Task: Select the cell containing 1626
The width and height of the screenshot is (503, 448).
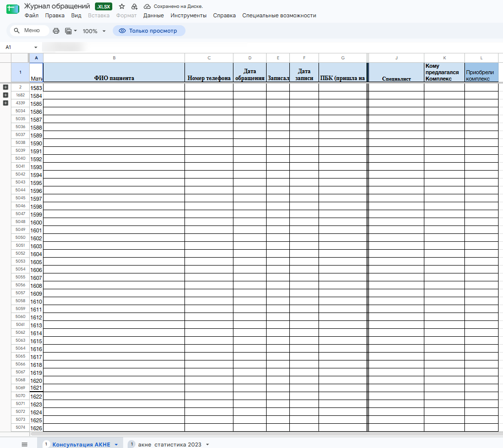Action: coord(36,428)
